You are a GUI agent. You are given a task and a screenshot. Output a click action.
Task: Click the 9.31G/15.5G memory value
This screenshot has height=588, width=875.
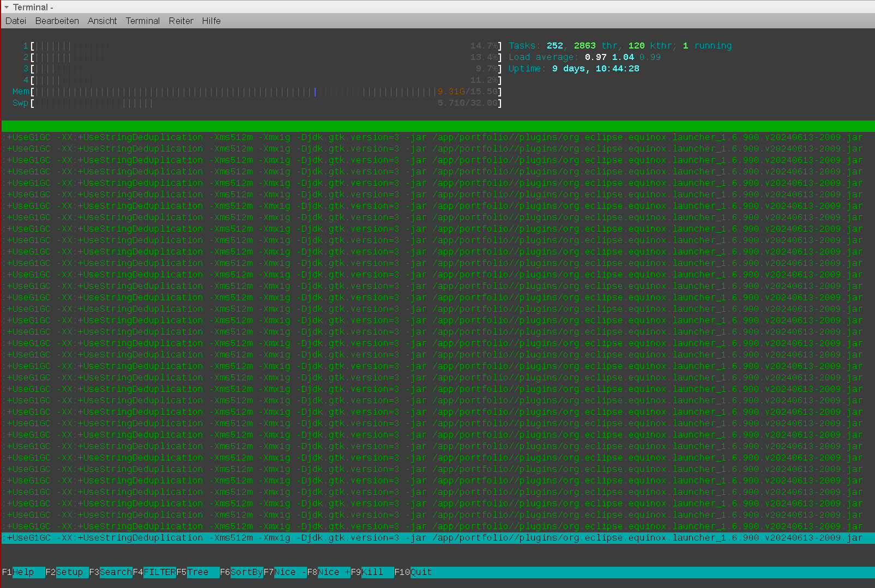(467, 92)
